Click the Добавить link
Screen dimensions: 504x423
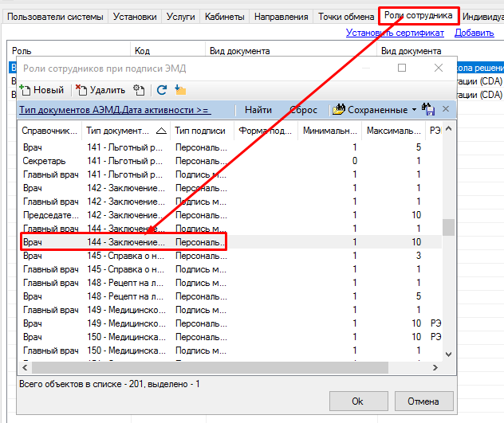[474, 33]
